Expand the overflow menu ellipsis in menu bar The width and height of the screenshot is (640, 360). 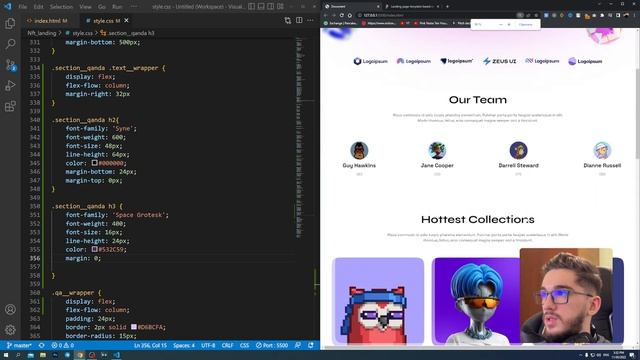pyautogui.click(x=134, y=7)
